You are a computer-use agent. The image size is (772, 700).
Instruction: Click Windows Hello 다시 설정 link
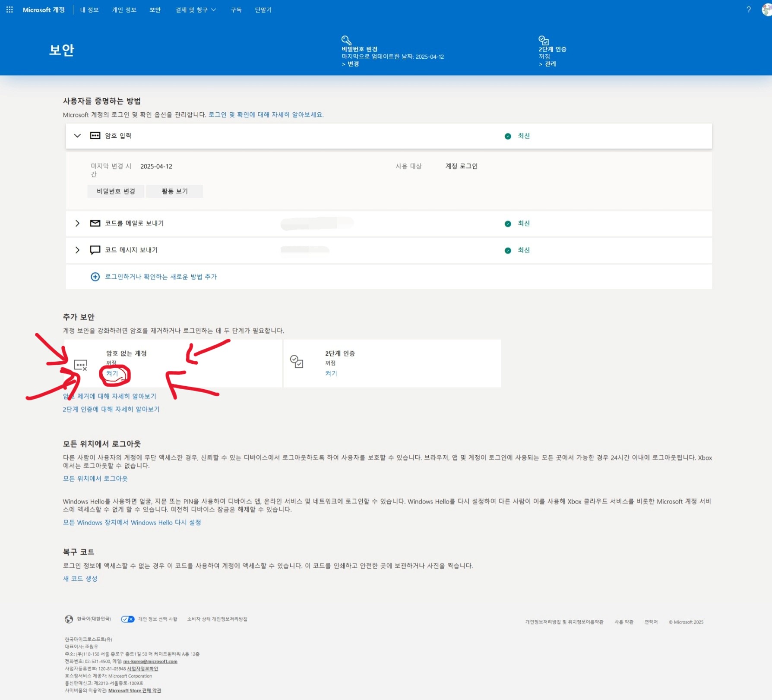pos(132,523)
